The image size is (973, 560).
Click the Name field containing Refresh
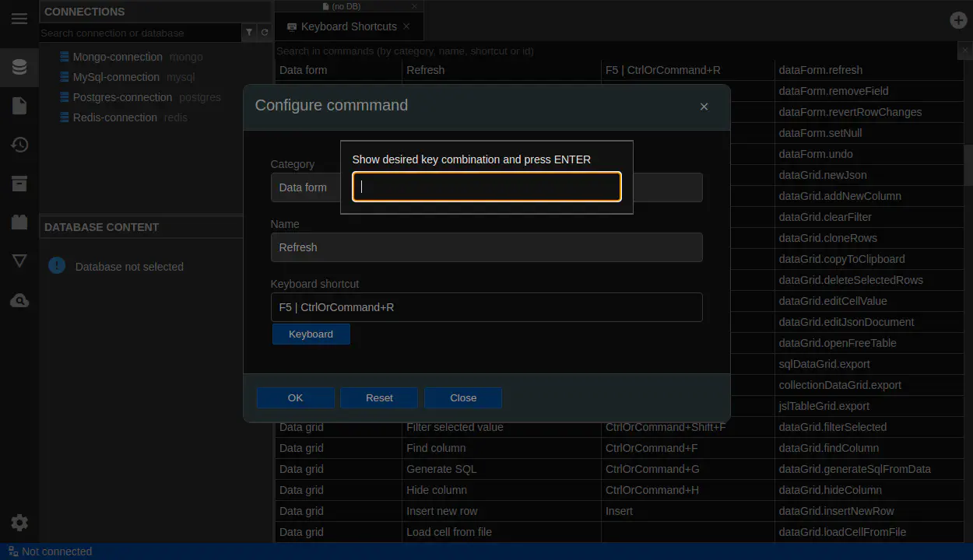pyautogui.click(x=486, y=247)
